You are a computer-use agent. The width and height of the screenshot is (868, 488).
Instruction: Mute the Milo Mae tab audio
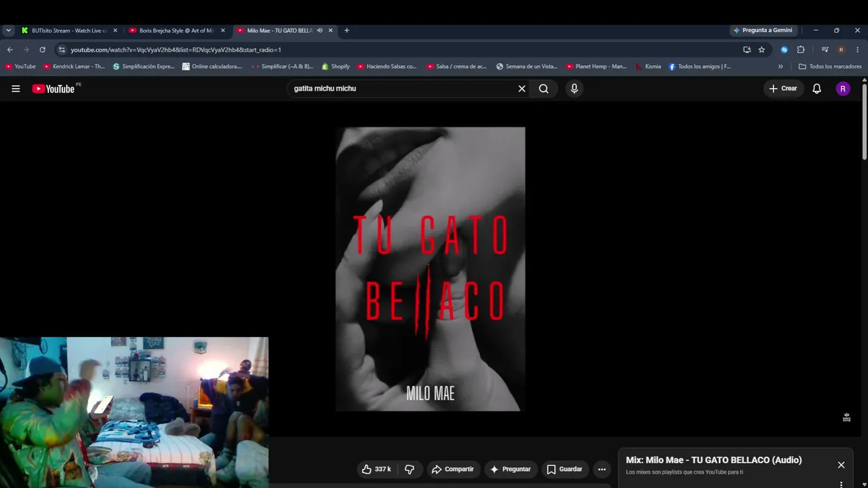(x=319, y=30)
